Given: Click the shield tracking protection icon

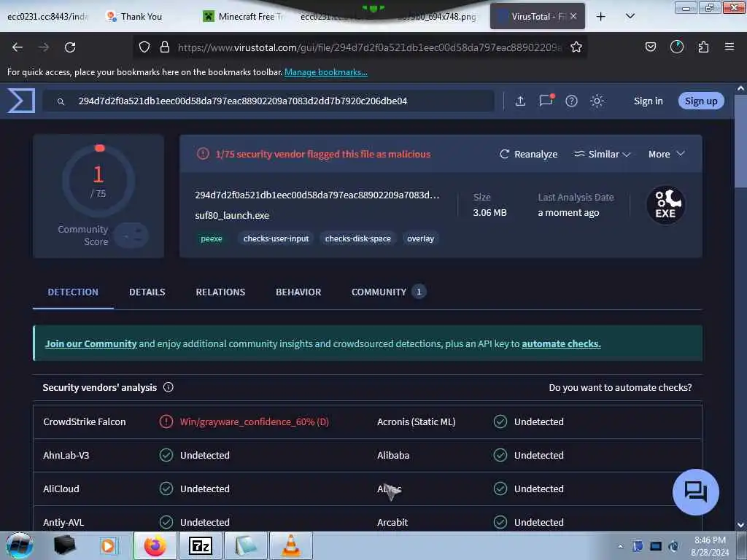Looking at the screenshot, I should click(144, 47).
